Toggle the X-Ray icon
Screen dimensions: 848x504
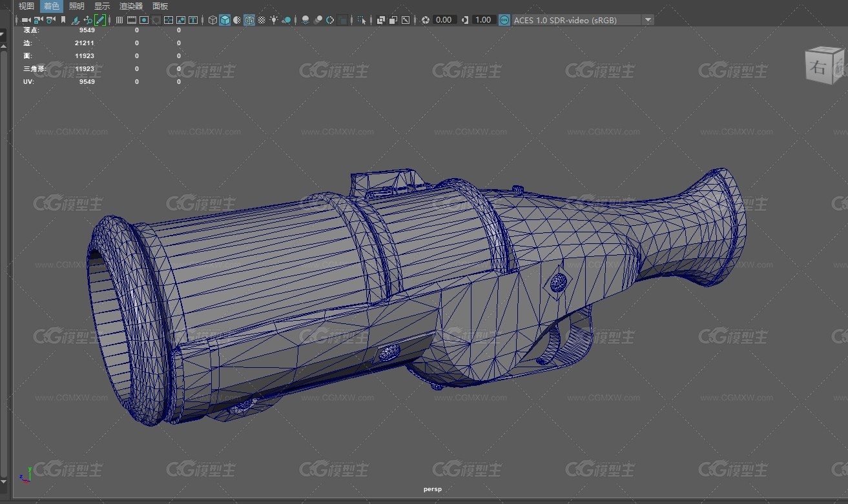pyautogui.click(x=380, y=20)
